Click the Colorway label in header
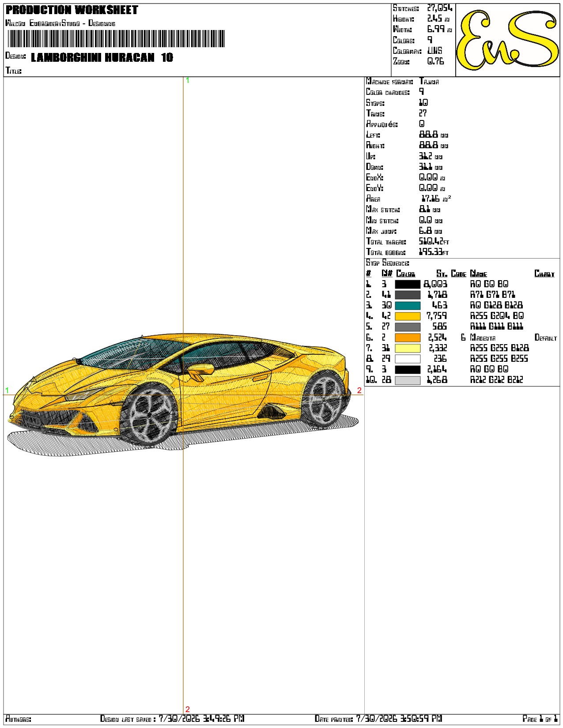The height and width of the screenshot is (728, 563). coord(407,51)
